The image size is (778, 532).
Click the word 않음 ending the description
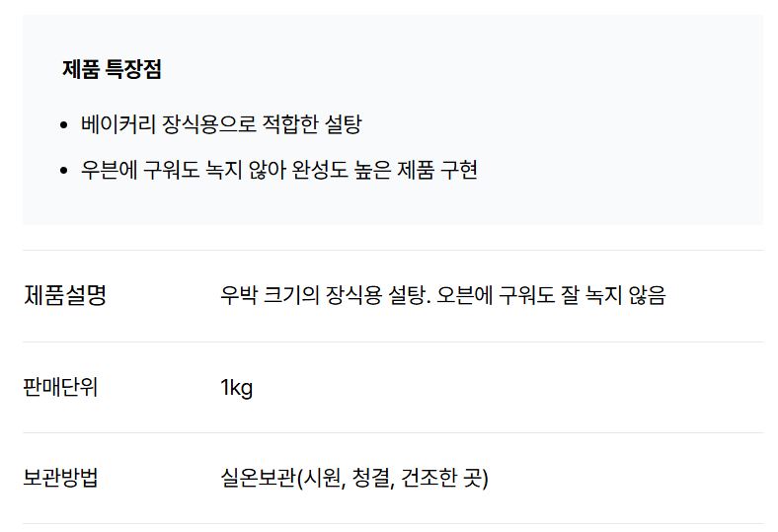point(647,295)
